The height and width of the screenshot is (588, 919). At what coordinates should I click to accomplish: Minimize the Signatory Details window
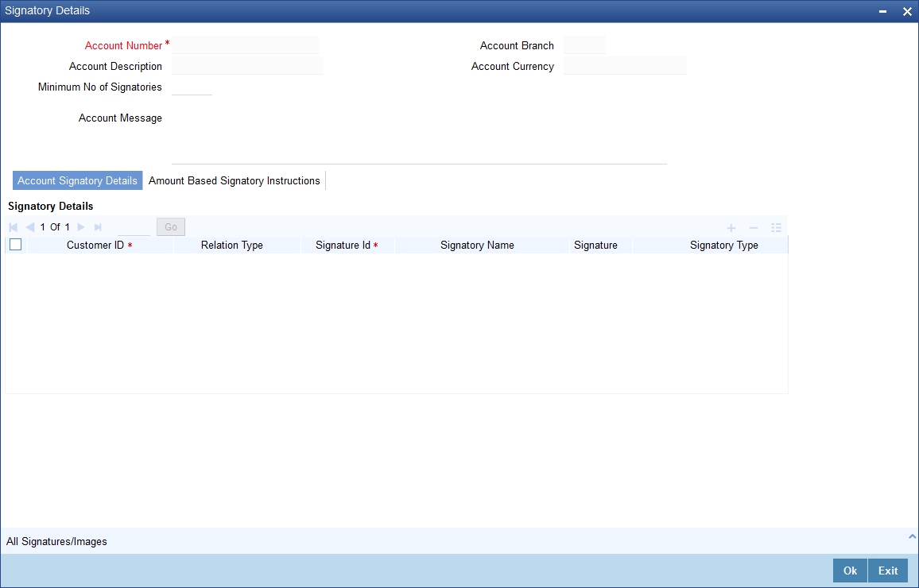[882, 11]
